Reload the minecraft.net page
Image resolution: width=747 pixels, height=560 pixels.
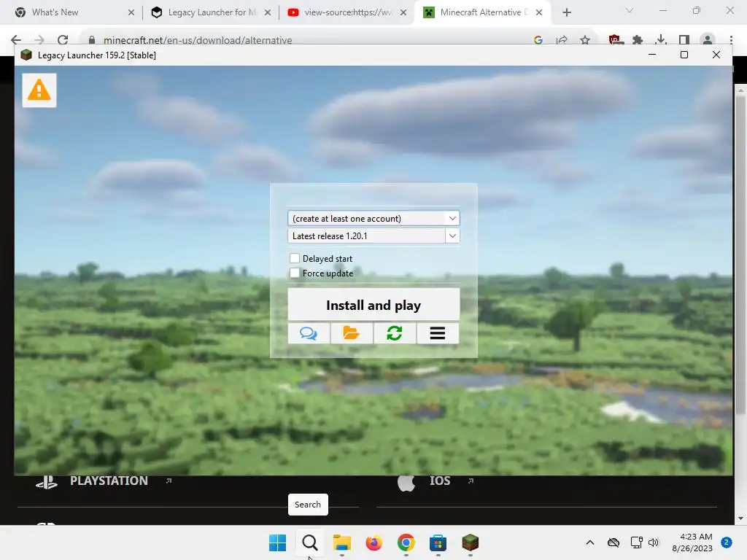pyautogui.click(x=63, y=39)
